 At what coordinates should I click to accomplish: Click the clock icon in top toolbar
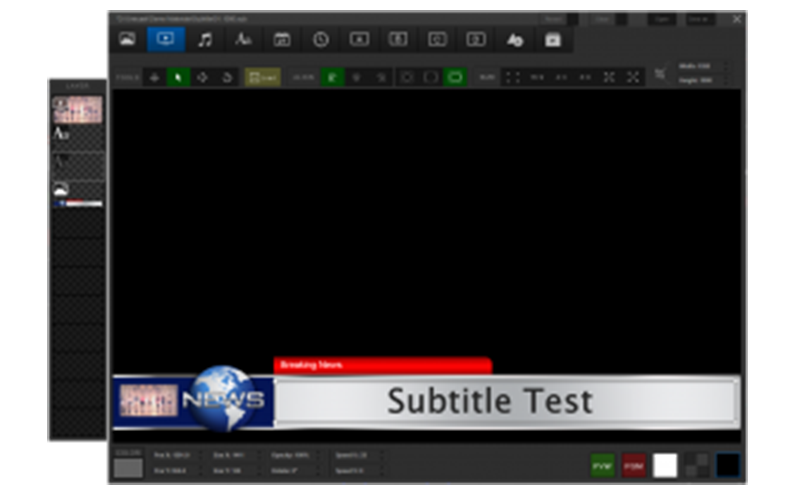coord(321,39)
